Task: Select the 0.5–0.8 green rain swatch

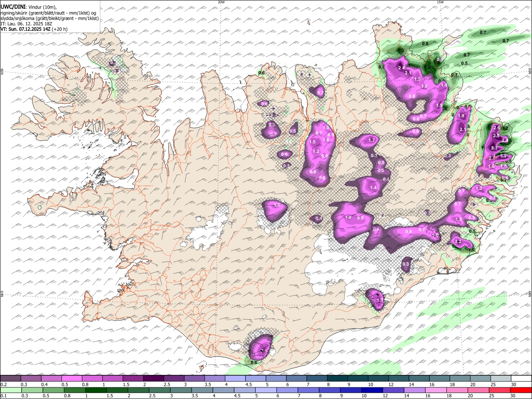Action: 54,390
